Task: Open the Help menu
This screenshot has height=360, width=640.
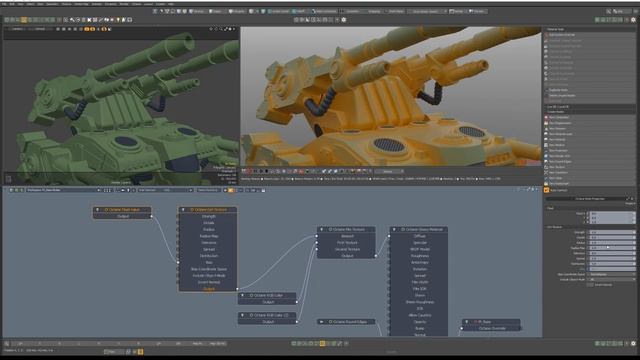Action: click(x=171, y=4)
